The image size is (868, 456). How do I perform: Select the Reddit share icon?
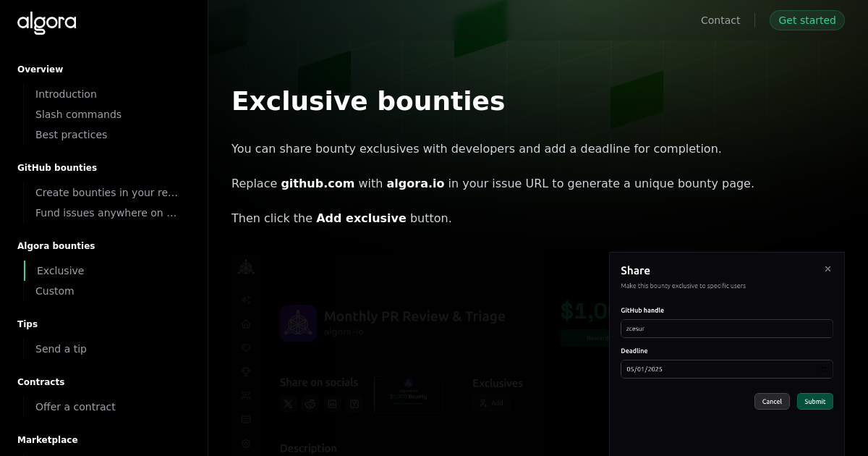[x=310, y=404]
